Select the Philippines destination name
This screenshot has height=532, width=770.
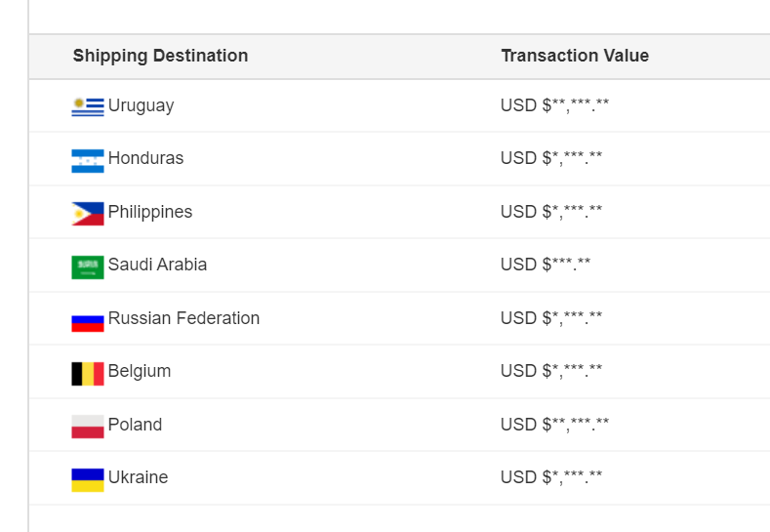tap(150, 212)
